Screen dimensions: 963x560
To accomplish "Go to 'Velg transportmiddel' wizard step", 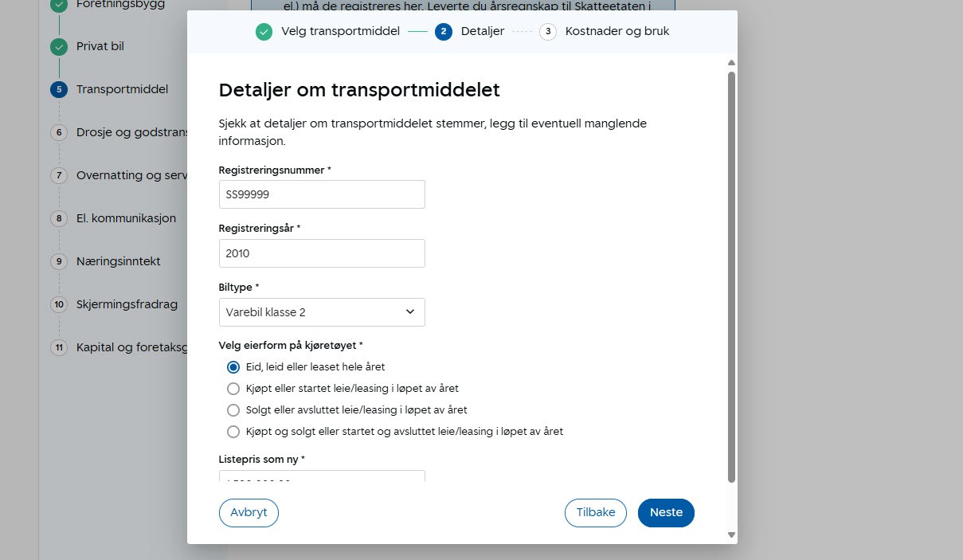I will click(264, 32).
